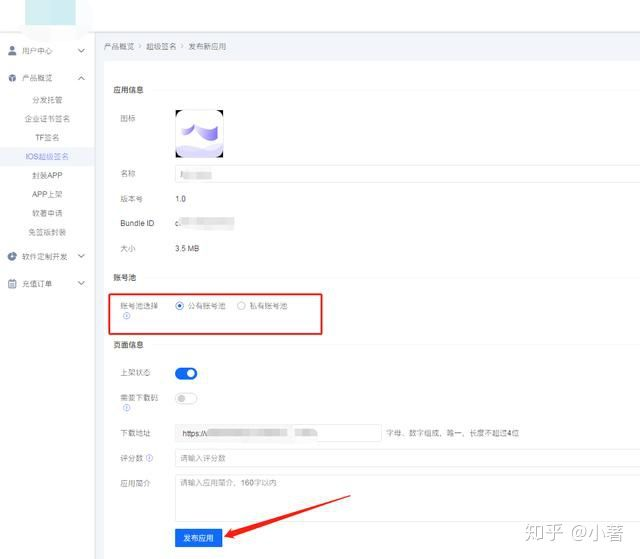Click the 名称 input field
640x559 pixels.
pyautogui.click(x=407, y=174)
